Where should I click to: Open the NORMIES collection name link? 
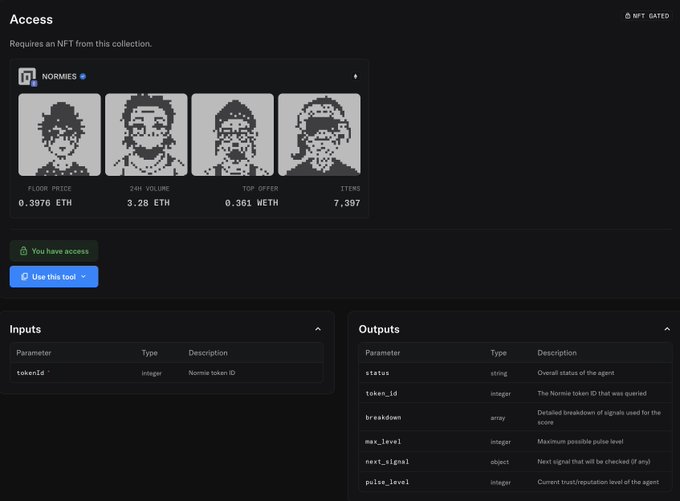[x=59, y=76]
